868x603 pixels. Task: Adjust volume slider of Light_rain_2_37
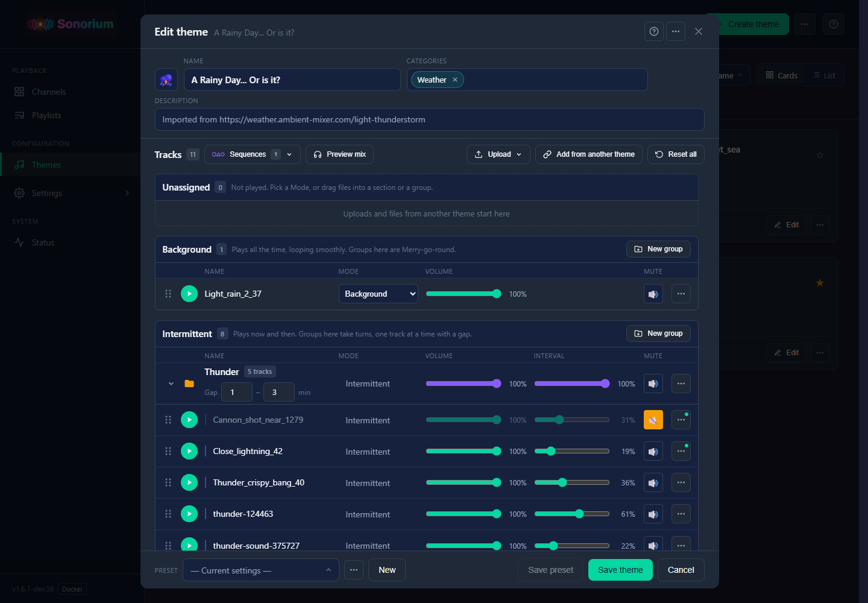coord(464,294)
